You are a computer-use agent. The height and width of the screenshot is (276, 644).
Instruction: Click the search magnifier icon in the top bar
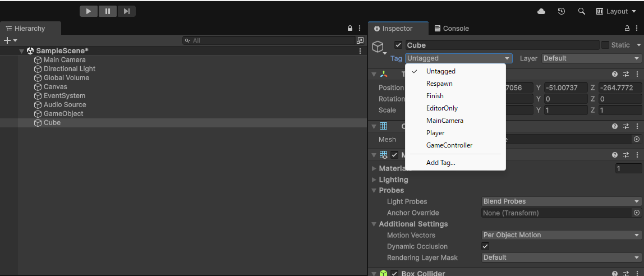(x=581, y=11)
